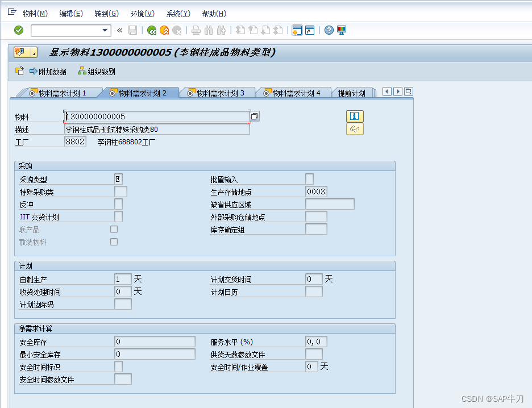Select the 物料需求计划 2 tab

tap(138, 93)
